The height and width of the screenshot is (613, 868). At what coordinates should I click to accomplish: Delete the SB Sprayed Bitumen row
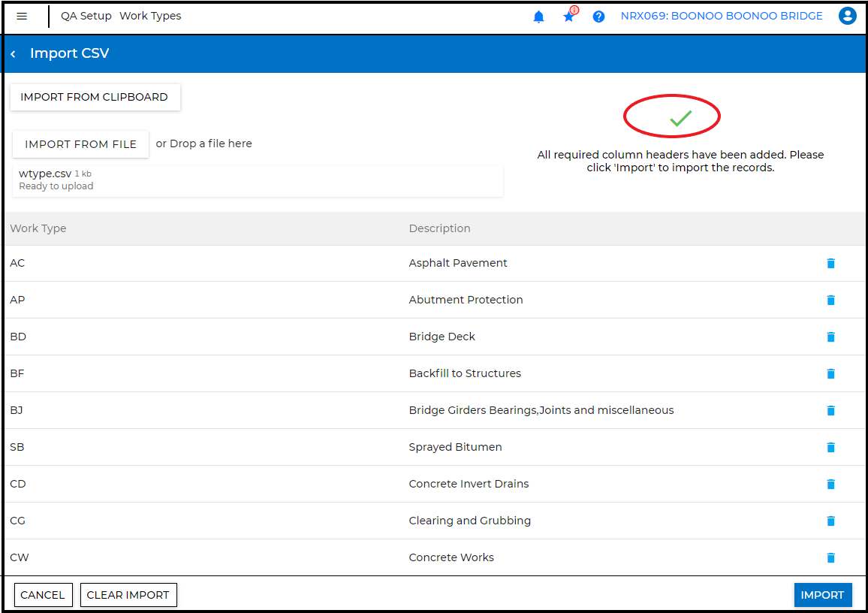pyautogui.click(x=830, y=448)
